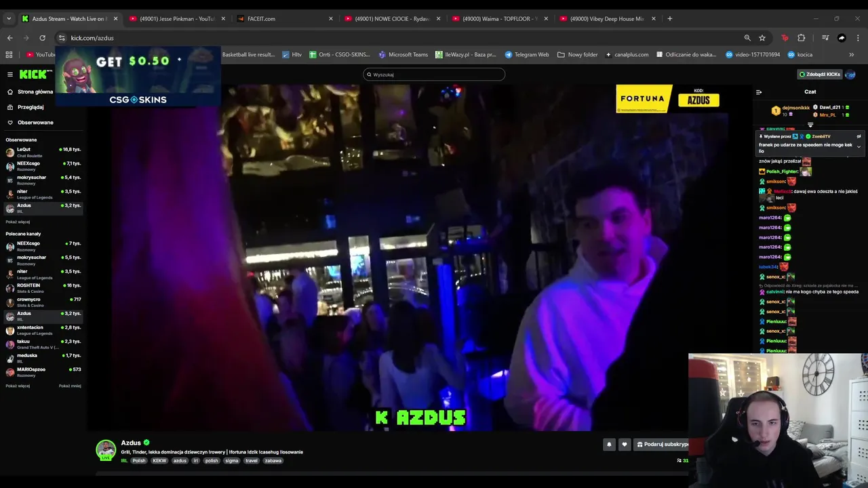Select the travel tag
Screen dimensions: 868x488
tap(252, 461)
